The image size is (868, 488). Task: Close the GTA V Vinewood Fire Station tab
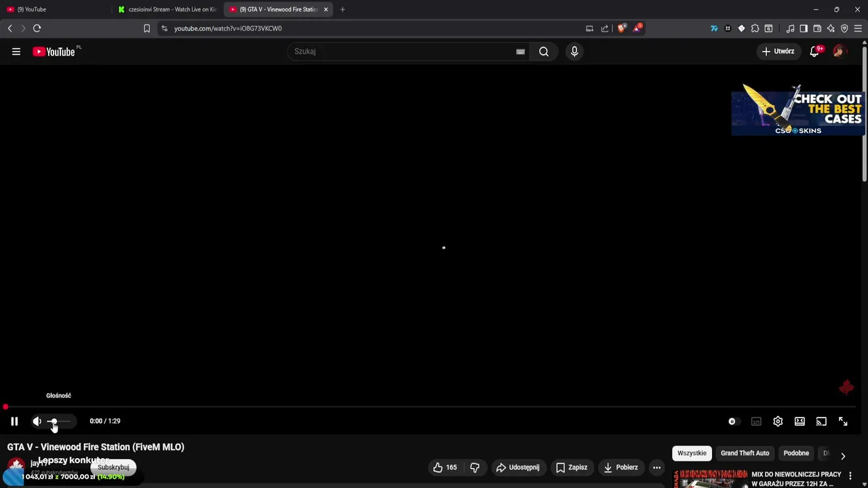[325, 9]
